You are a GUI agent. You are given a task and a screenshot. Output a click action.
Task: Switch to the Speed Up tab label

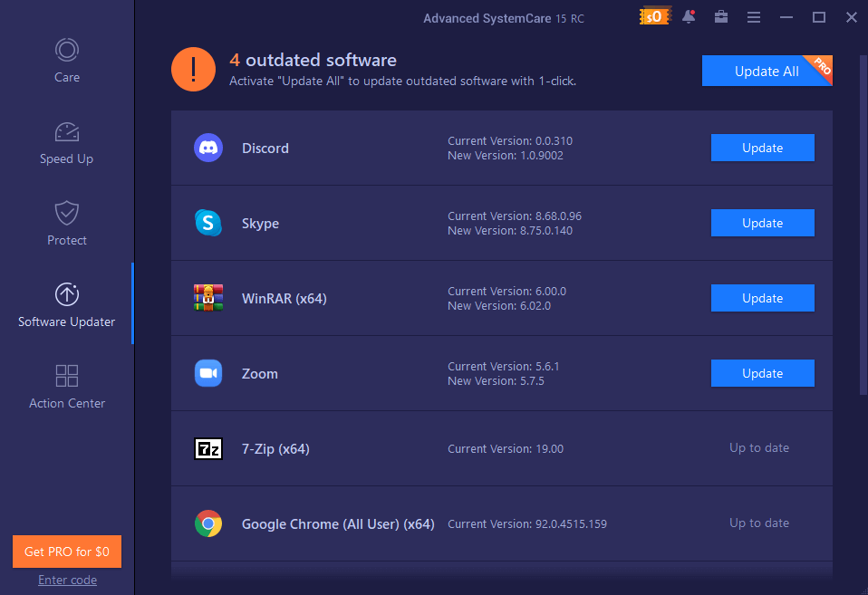(66, 158)
